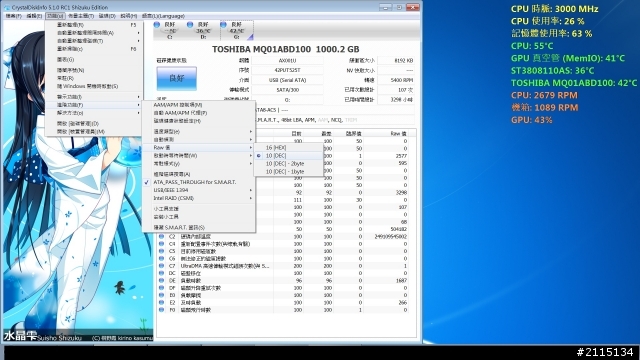Expand the workaround (o) submenu
Image resolution: width=640 pixels, height=360 pixels.
(x=94, y=113)
